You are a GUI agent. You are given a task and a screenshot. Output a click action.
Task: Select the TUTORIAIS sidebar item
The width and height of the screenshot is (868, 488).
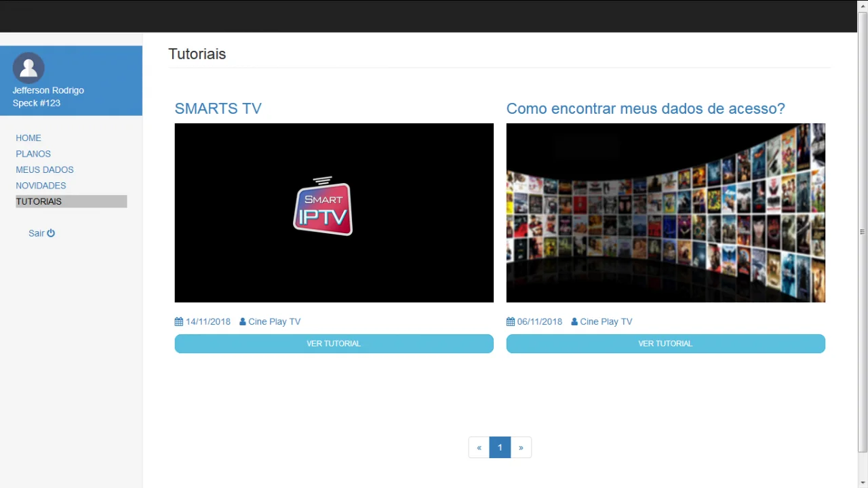39,201
